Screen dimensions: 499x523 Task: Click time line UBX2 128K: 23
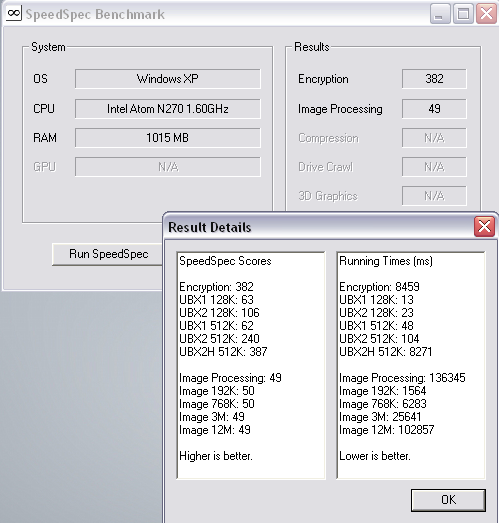point(376,313)
